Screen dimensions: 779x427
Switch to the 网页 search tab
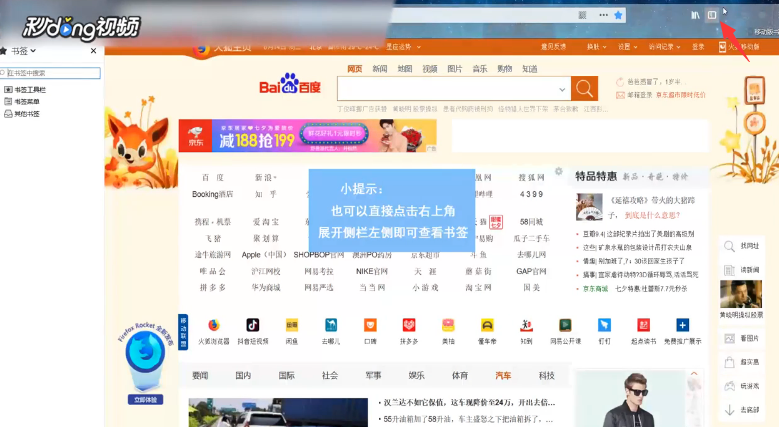(354, 69)
